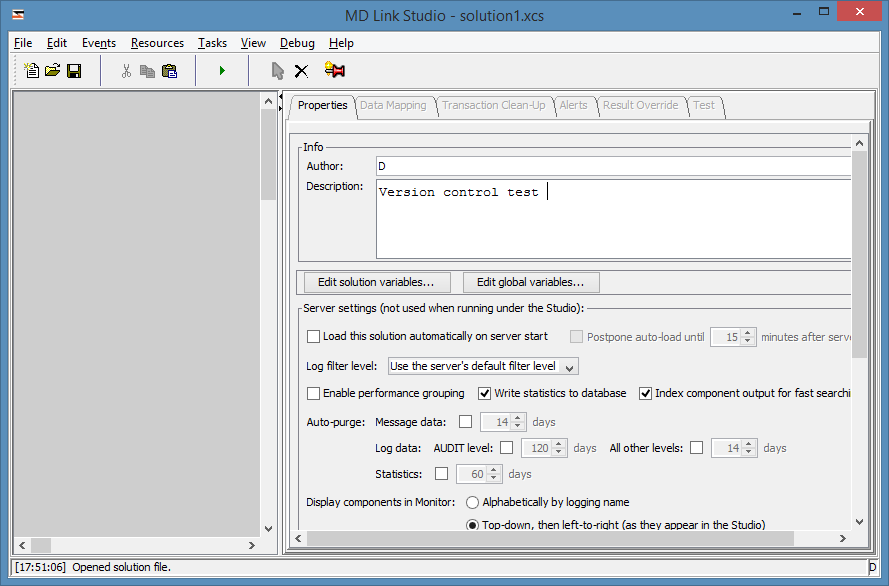Image resolution: width=889 pixels, height=586 pixels.
Task: Toggle Postpone auto-load until checkbox
Action: (576, 337)
